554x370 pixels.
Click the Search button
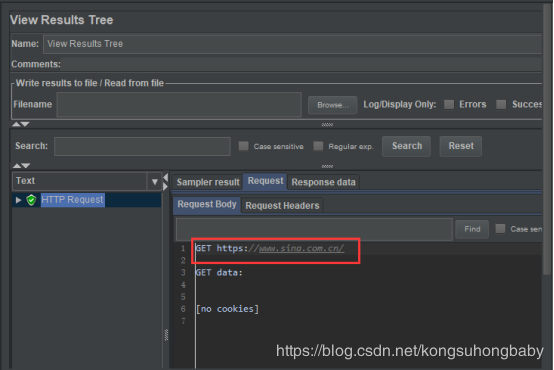pos(406,146)
